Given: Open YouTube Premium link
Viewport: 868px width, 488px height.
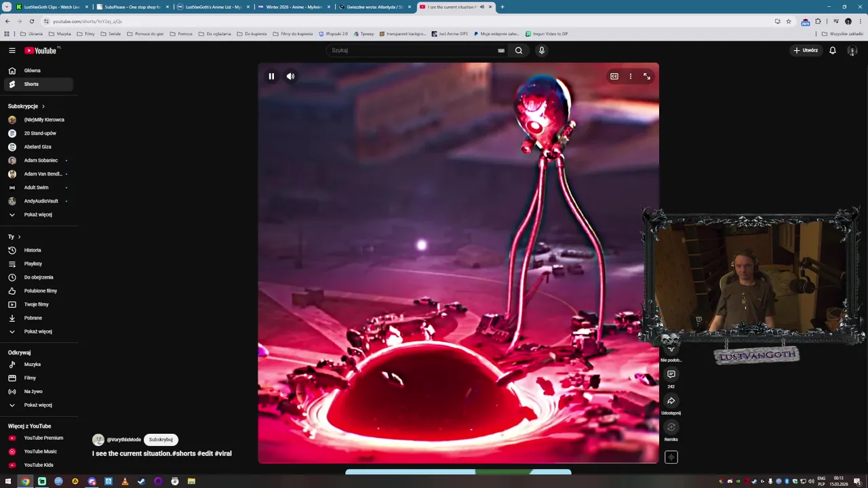Looking at the screenshot, I should coord(39,438).
